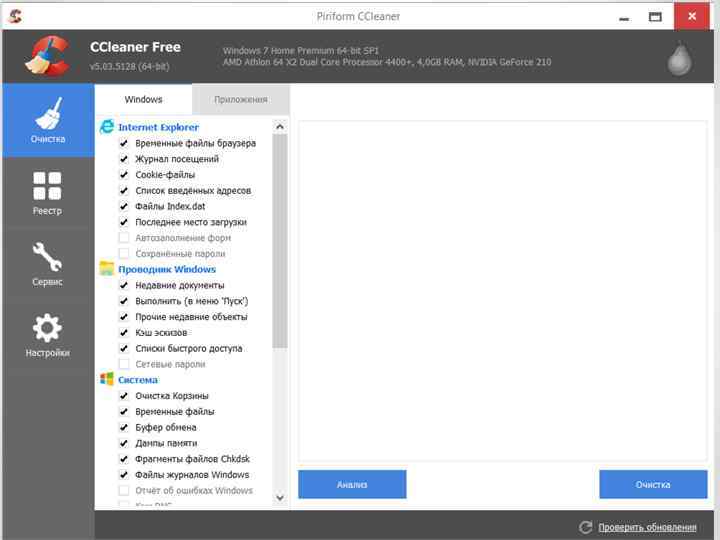Image resolution: width=720 pixels, height=540 pixels.
Task: Toggle Буфер обмена checkbox
Action: [124, 427]
